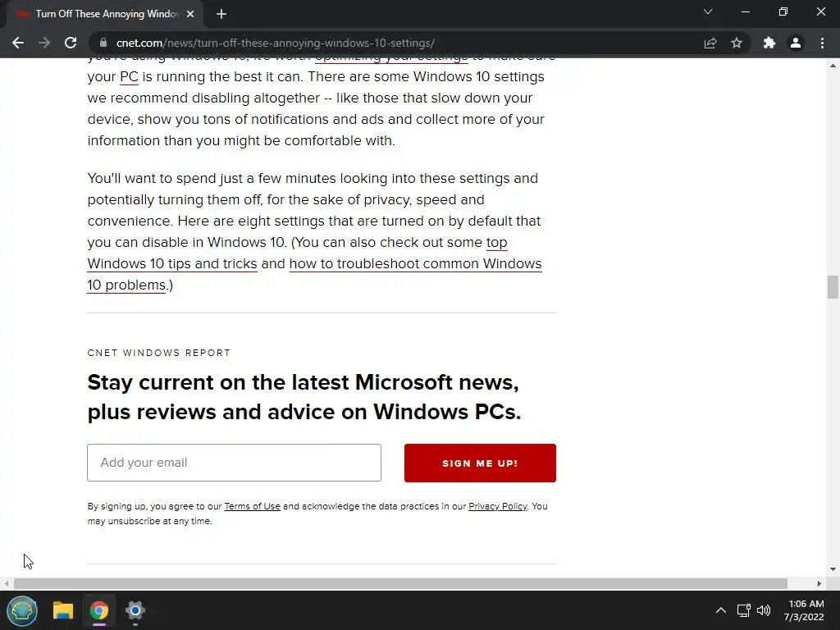Reload the current page

point(71,43)
